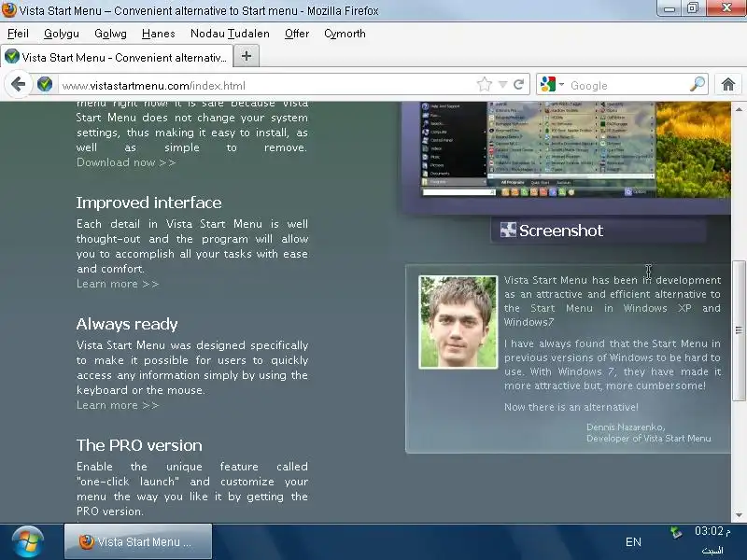
Task: Click Learn more under Always ready
Action: point(118,405)
